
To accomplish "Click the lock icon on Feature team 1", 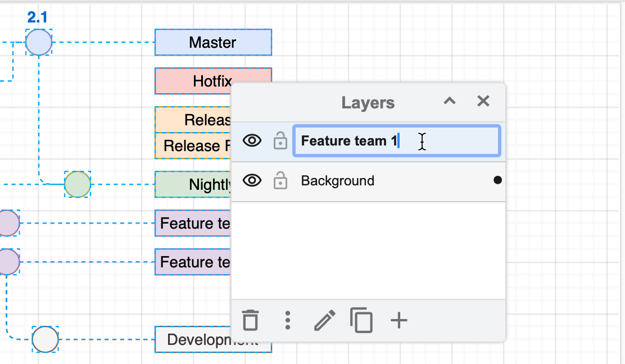I will point(280,141).
